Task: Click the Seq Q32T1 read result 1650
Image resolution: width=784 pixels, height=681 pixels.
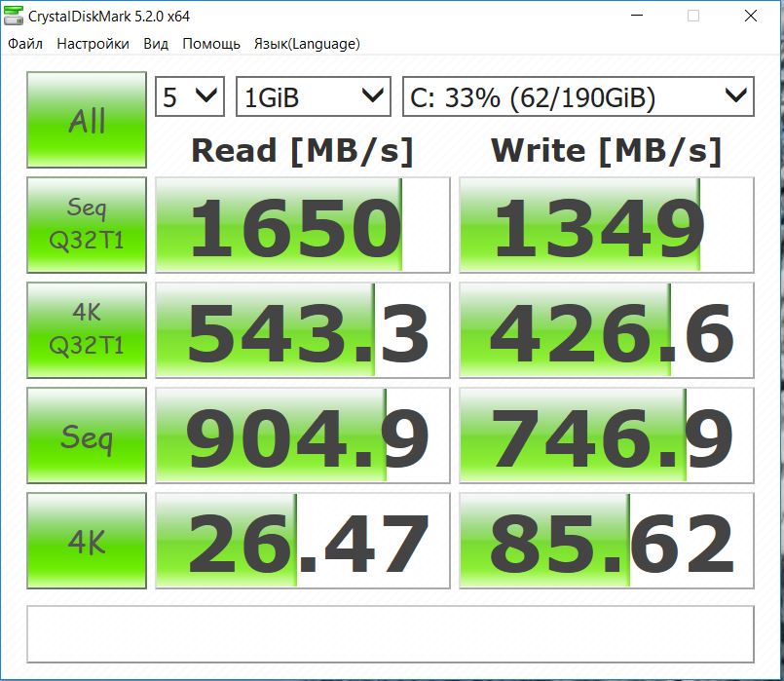Action: 303,225
